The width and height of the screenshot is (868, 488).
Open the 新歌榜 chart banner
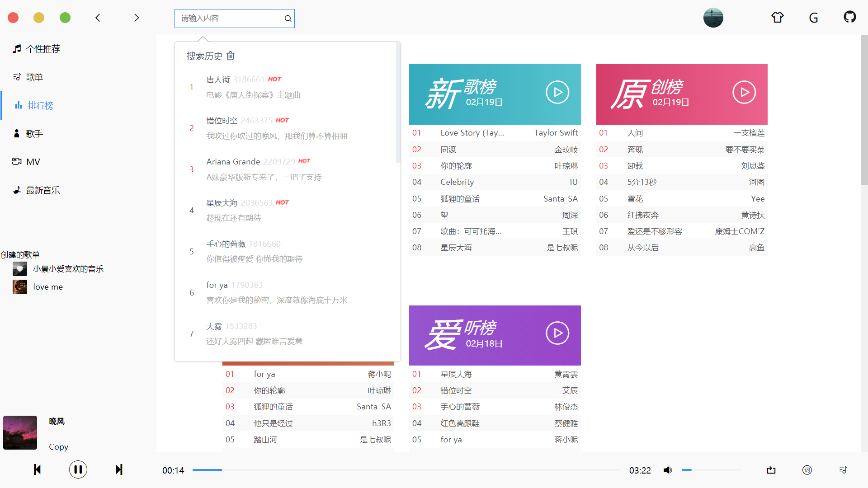pyautogui.click(x=495, y=94)
